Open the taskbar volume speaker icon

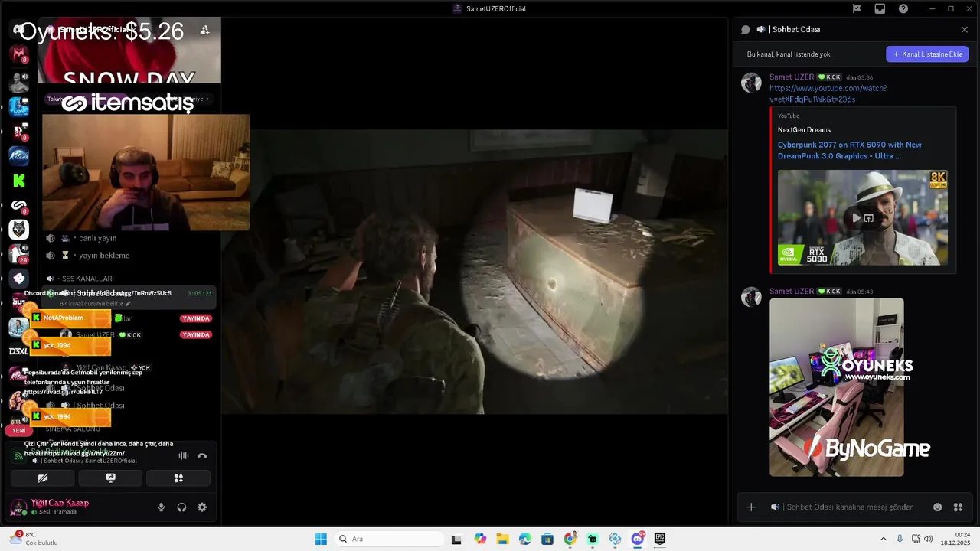click(929, 539)
